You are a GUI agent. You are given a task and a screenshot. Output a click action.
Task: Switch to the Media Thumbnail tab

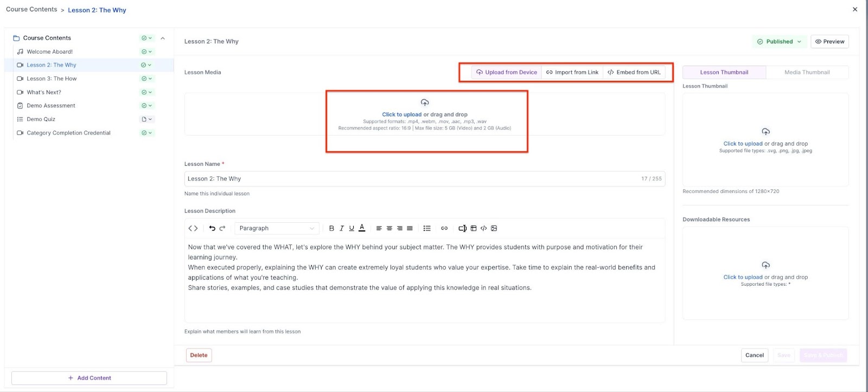pos(807,72)
